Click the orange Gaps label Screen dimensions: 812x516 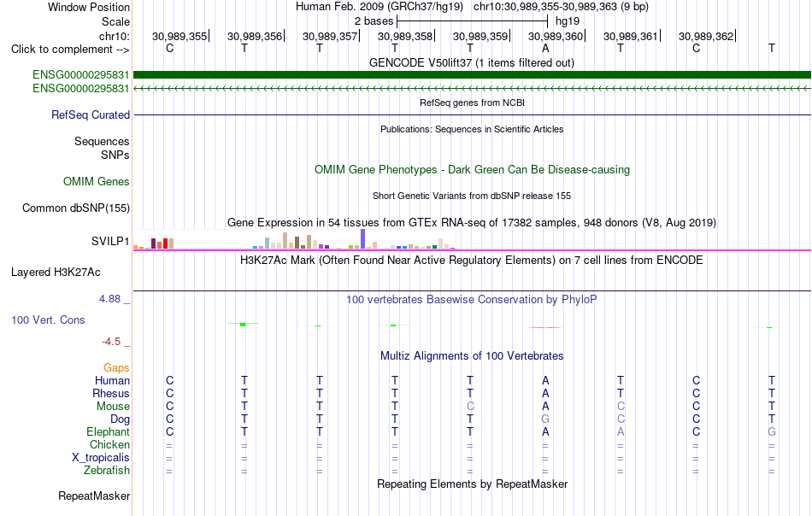tap(116, 367)
